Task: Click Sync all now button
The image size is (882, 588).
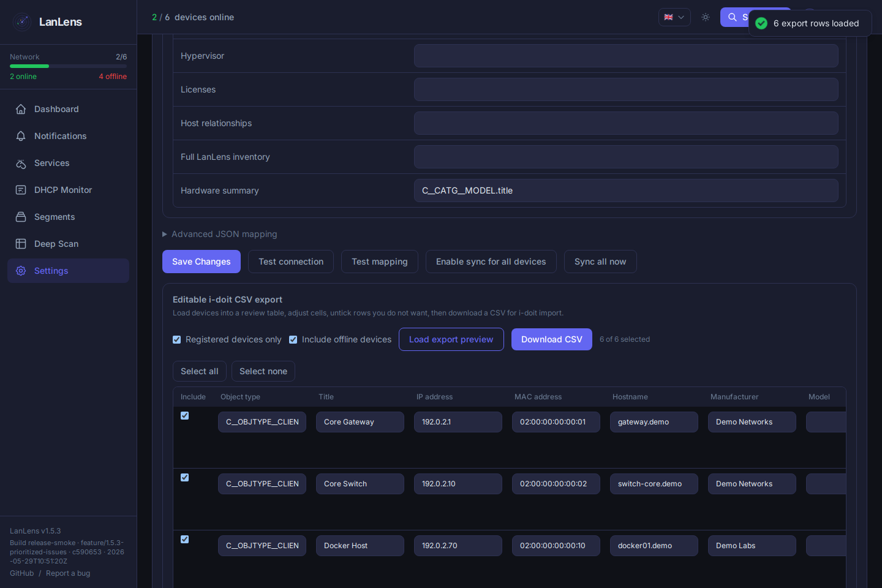Action: (x=600, y=262)
